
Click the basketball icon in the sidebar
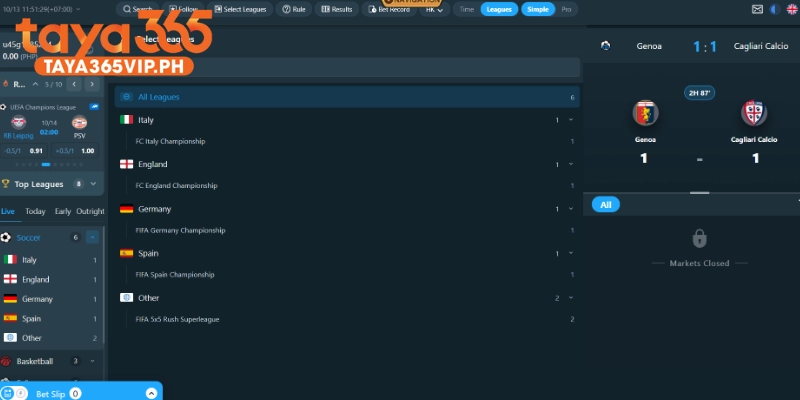[x=6, y=361]
